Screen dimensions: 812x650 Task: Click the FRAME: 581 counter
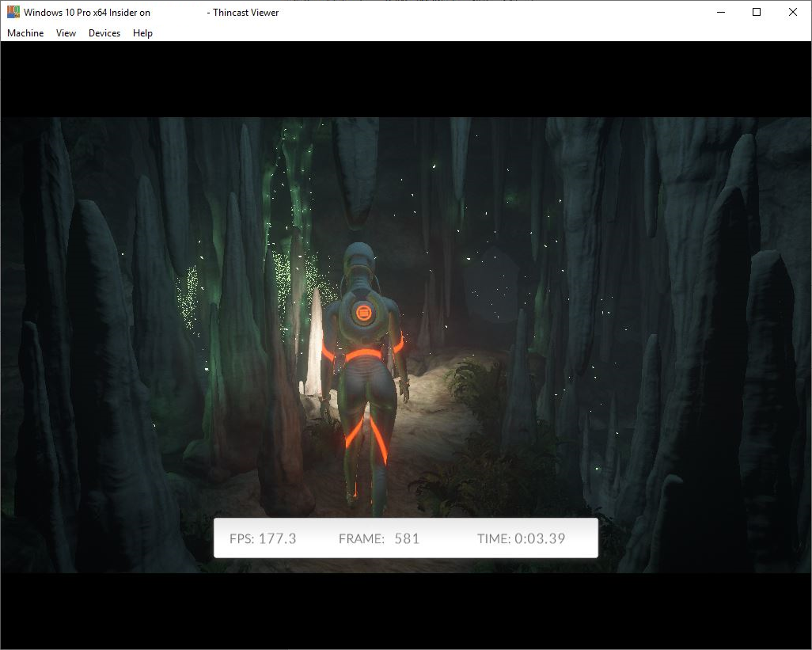click(379, 538)
